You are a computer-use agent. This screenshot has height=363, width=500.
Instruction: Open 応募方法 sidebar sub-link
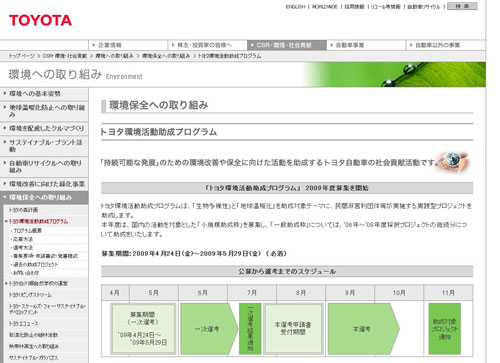pyautogui.click(x=23, y=239)
